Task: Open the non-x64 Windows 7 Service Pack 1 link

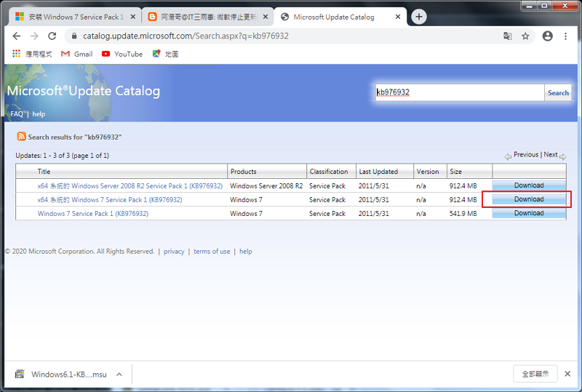Action: pos(93,213)
